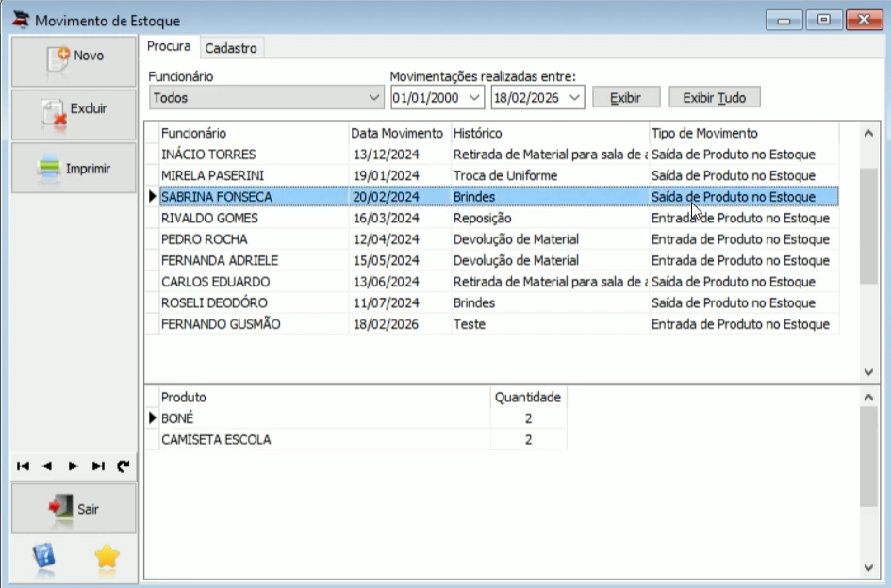The height and width of the screenshot is (588, 891).
Task: Go to next record arrow
Action: click(x=73, y=466)
